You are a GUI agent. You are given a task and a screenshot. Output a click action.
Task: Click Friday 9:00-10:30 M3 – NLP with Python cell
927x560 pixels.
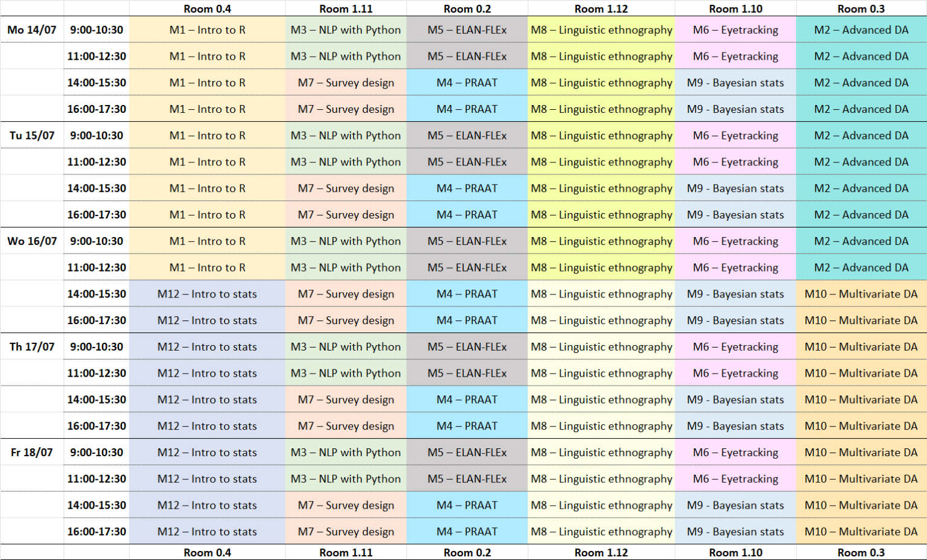coord(346,452)
